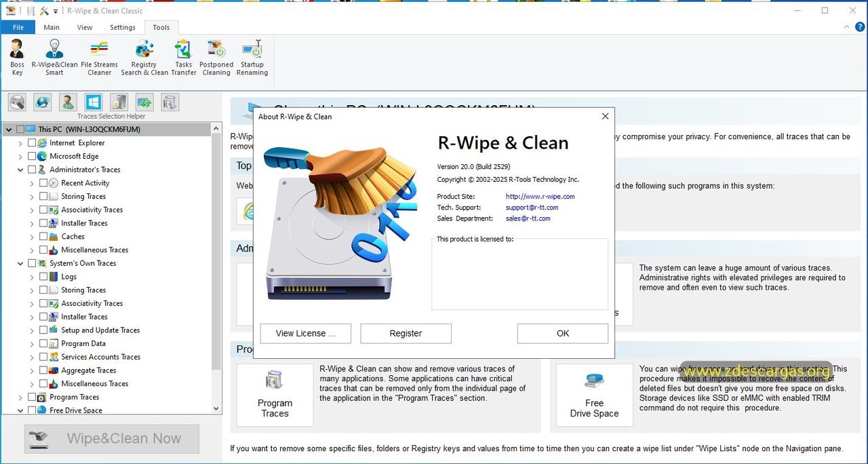This screenshot has width=868, height=464.
Task: Check the Internet Explorer checkbox
Action: point(31,143)
